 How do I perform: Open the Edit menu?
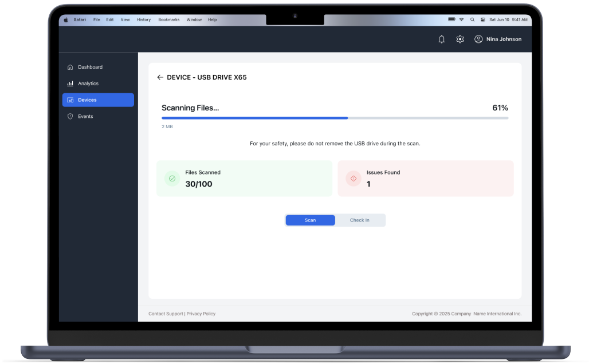[x=109, y=19]
